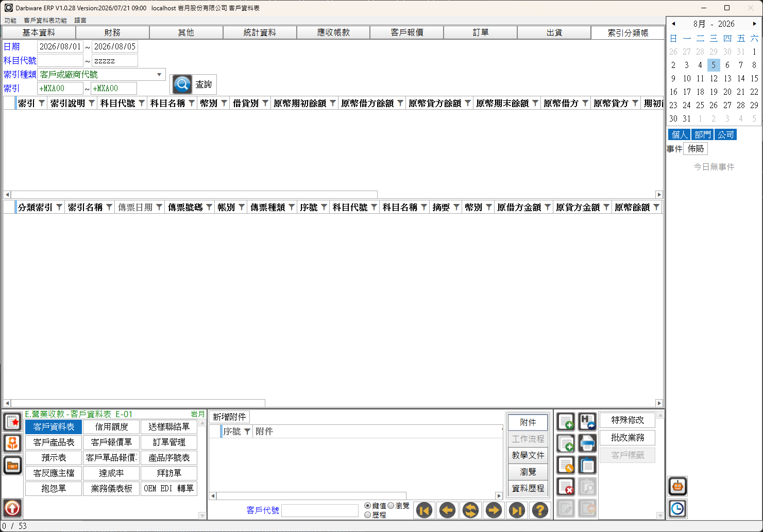Go to next record with right arrow
The image size is (763, 532).
(x=494, y=510)
